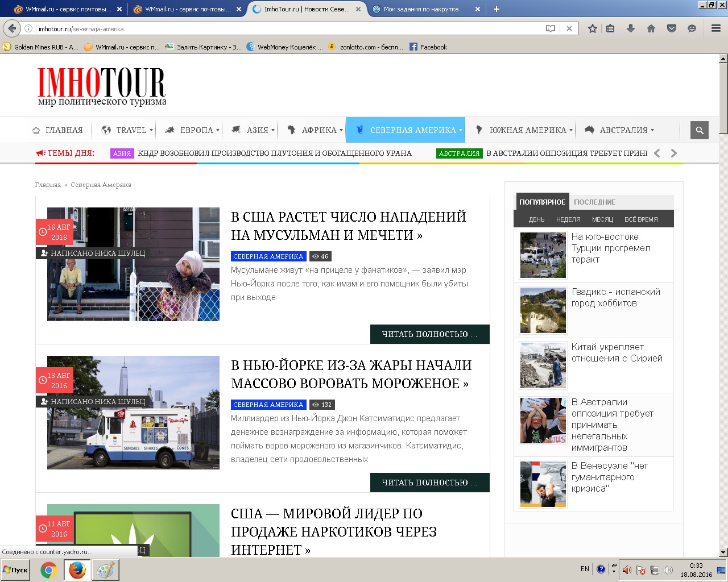Click ЧИТАТЬ ПОЛНОСТЬЮ for ice cream article
Viewport: 728px width, 582px height.
pyautogui.click(x=430, y=483)
